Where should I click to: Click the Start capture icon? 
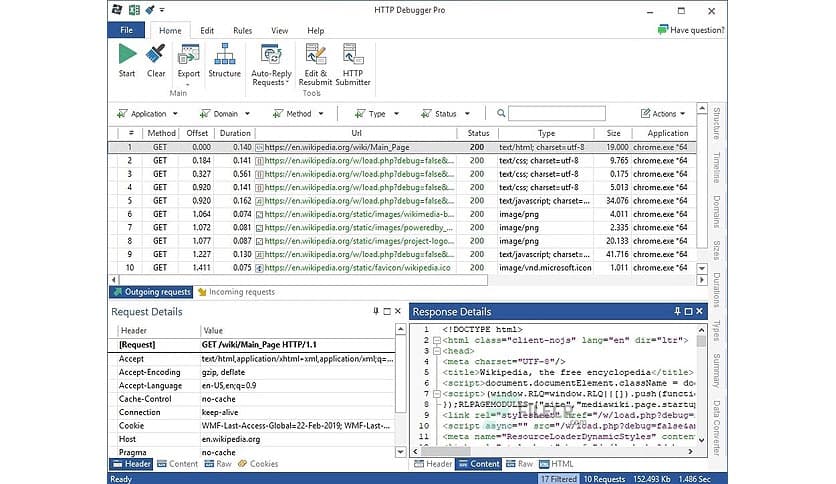coord(127,56)
